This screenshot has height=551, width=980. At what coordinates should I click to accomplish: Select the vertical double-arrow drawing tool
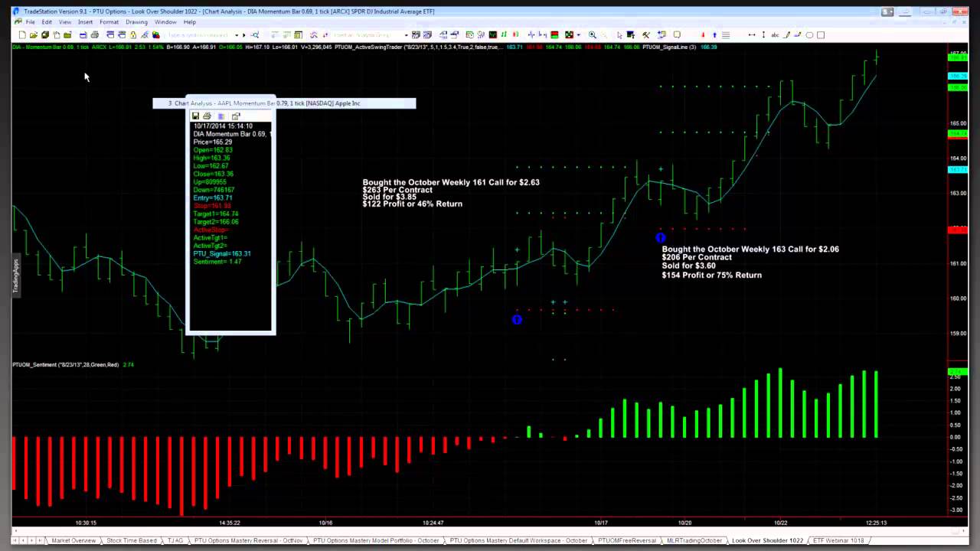763,35
